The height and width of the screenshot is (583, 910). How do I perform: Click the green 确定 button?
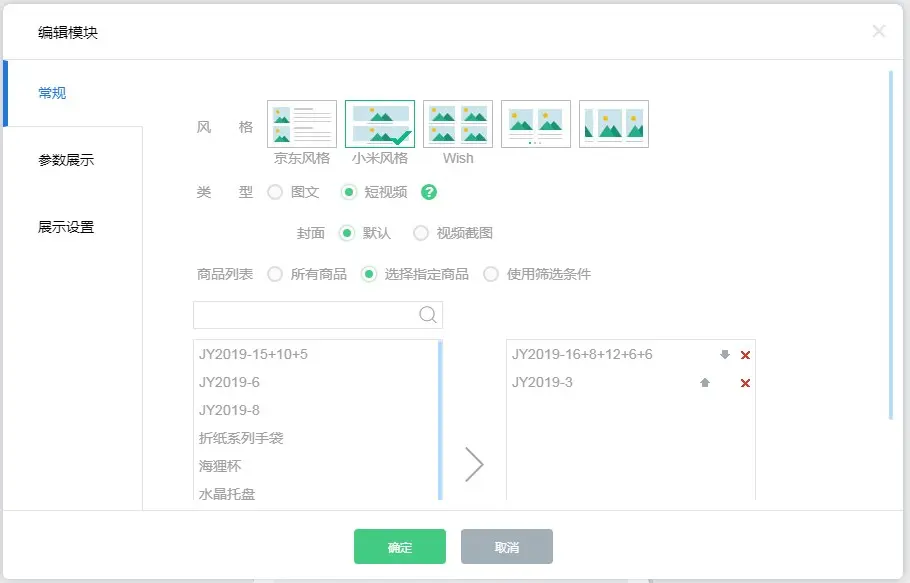coord(400,547)
